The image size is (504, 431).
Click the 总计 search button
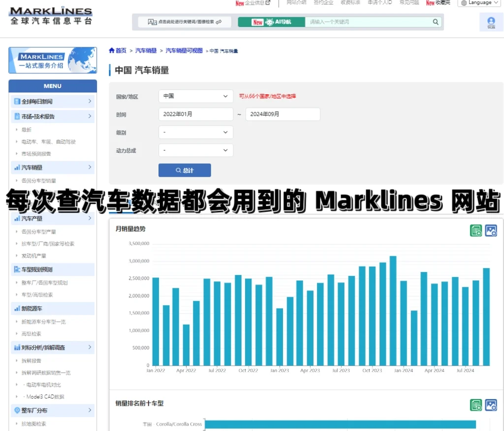[185, 170]
